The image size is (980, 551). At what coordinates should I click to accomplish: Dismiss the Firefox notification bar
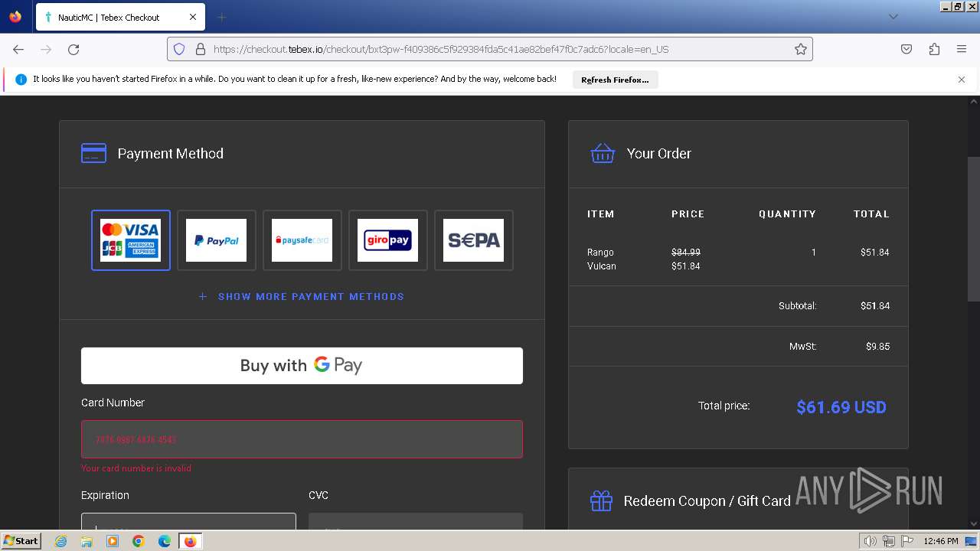pyautogui.click(x=962, y=80)
